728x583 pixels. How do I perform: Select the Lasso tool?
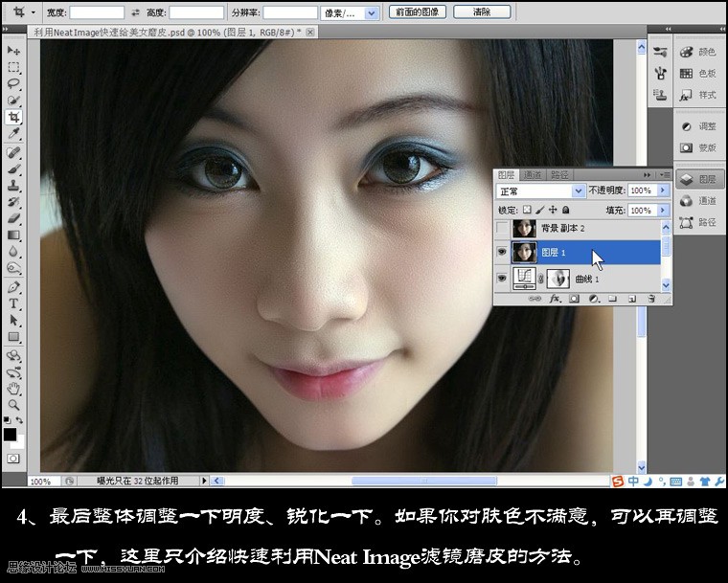[x=13, y=84]
